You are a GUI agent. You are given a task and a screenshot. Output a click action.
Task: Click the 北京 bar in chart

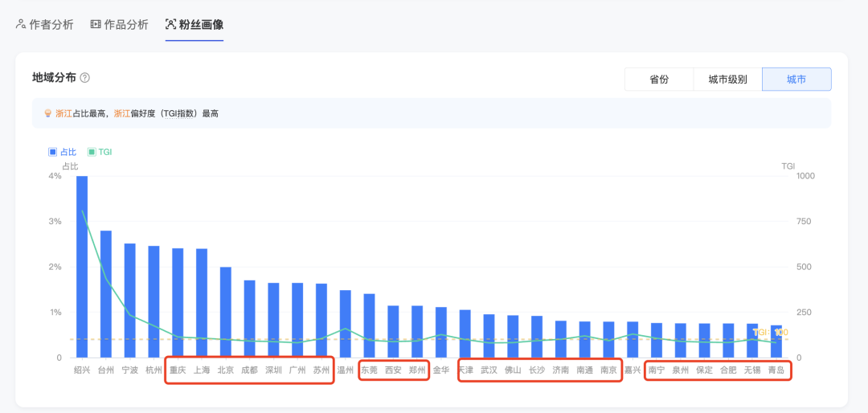pyautogui.click(x=226, y=313)
